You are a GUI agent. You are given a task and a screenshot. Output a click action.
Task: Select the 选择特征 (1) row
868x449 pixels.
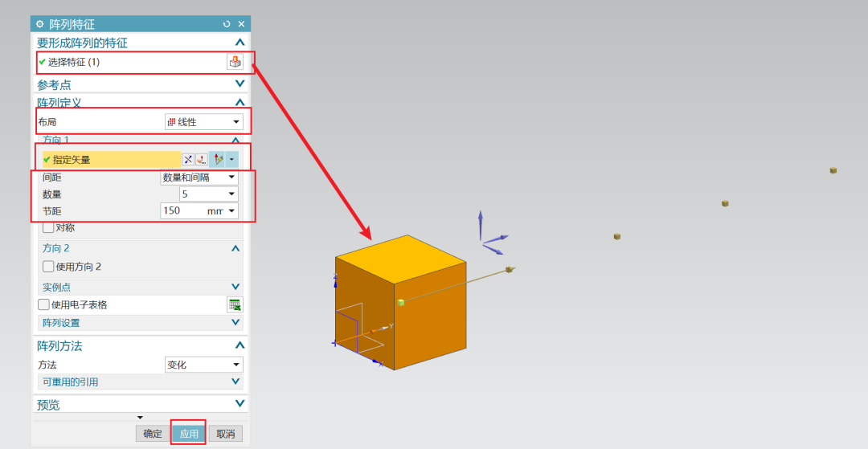click(132, 62)
